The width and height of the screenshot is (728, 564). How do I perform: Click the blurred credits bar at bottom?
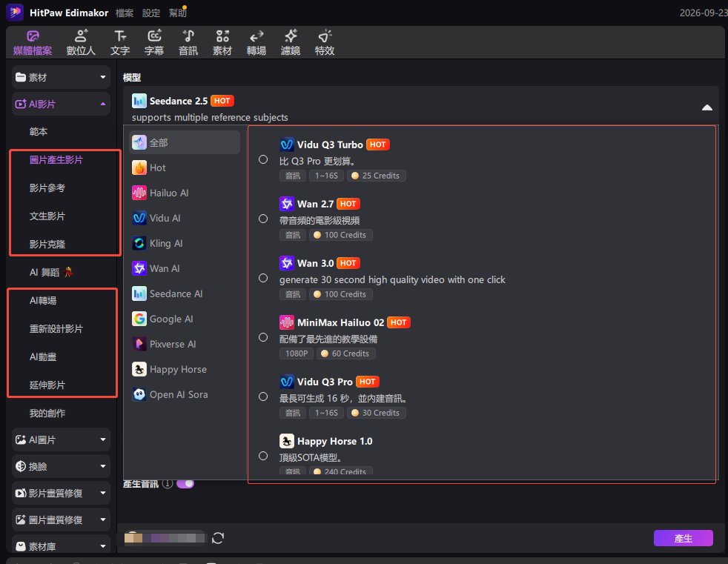[165, 538]
